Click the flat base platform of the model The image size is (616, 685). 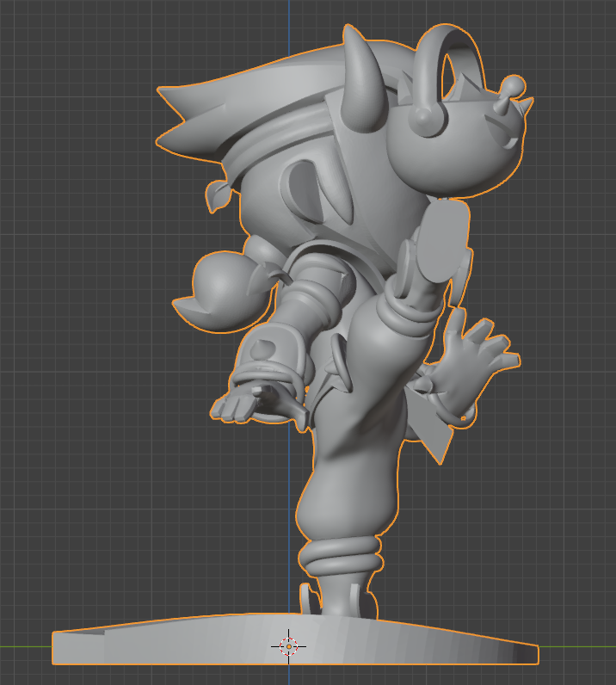(295, 639)
